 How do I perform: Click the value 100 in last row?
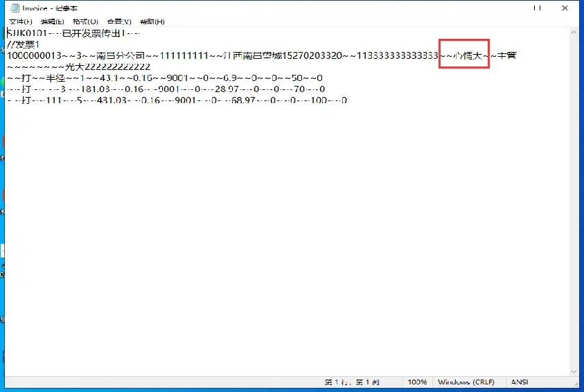[319, 100]
